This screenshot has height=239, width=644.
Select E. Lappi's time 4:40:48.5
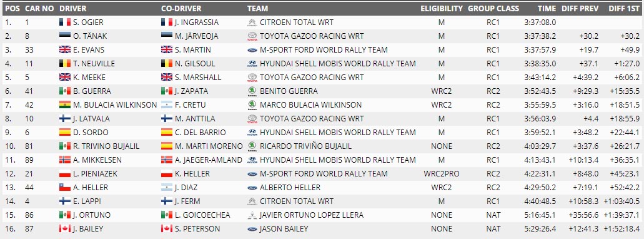[540, 201]
